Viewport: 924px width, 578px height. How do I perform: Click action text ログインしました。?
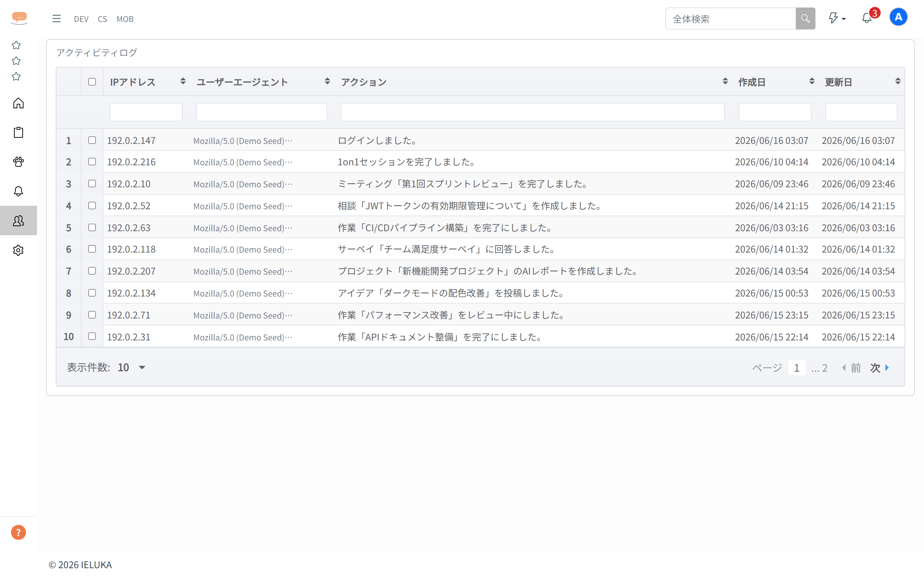point(378,140)
